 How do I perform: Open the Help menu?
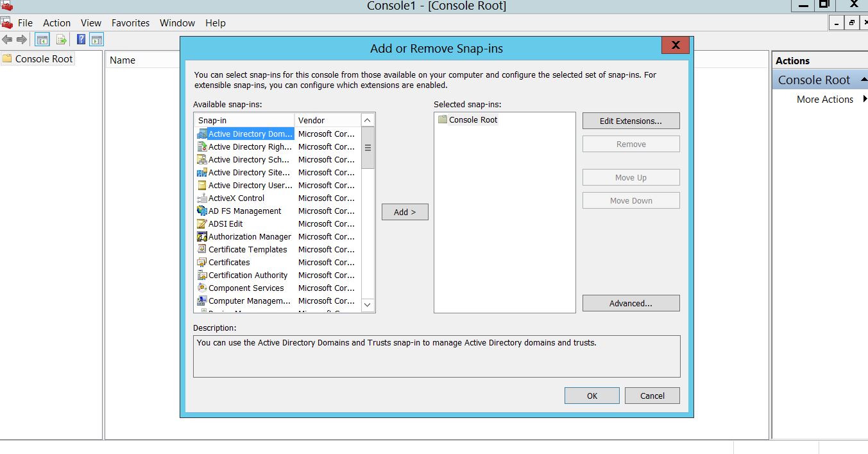(216, 23)
